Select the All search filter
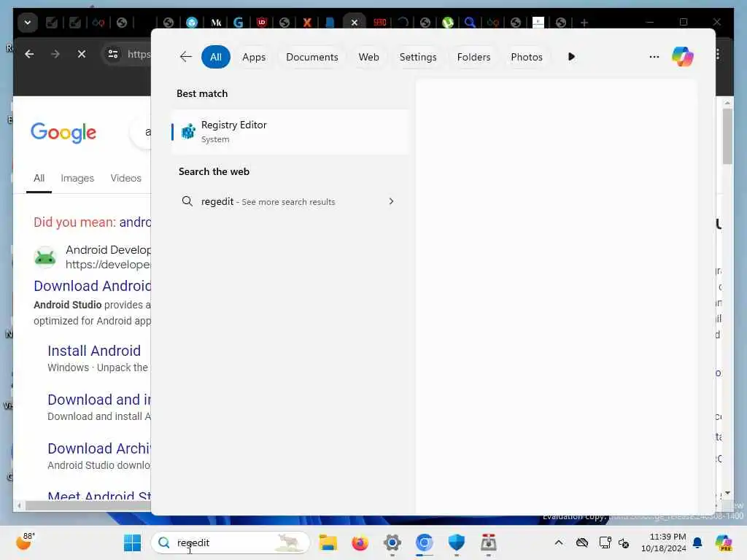 pos(216,57)
